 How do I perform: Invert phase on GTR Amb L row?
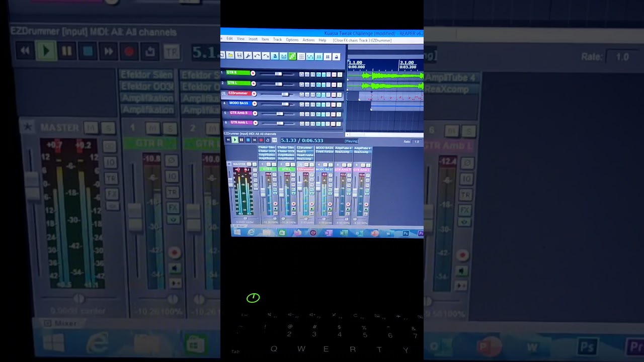(x=328, y=124)
